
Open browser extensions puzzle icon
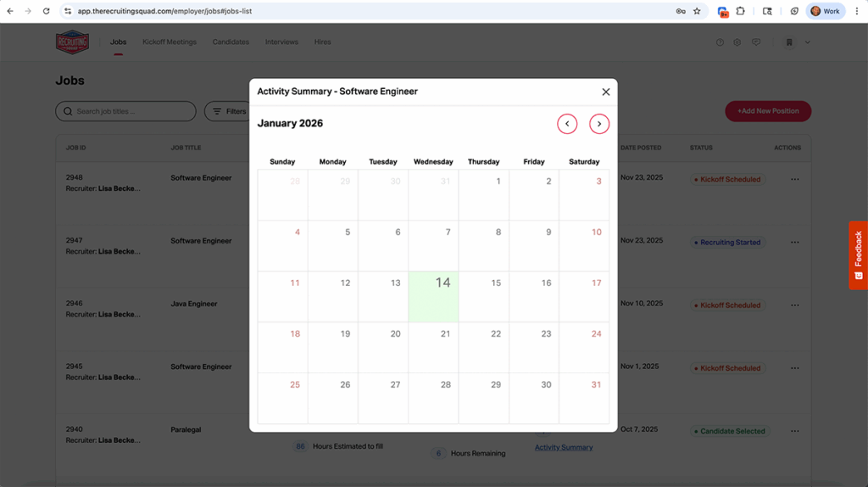click(x=740, y=11)
